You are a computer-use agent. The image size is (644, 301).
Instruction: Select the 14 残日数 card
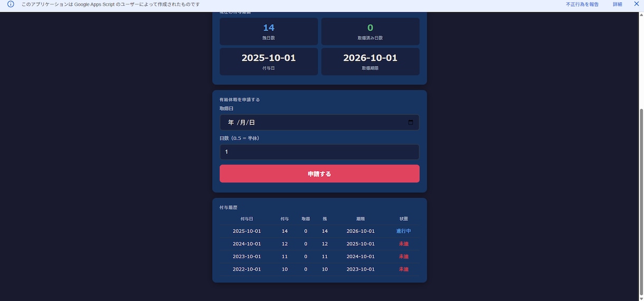[x=269, y=31]
